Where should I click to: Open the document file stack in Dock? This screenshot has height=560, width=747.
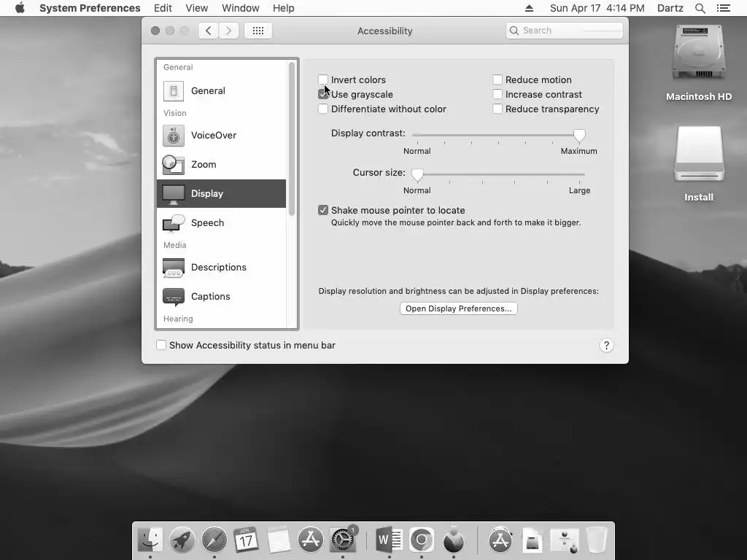pyautogui.click(x=532, y=540)
